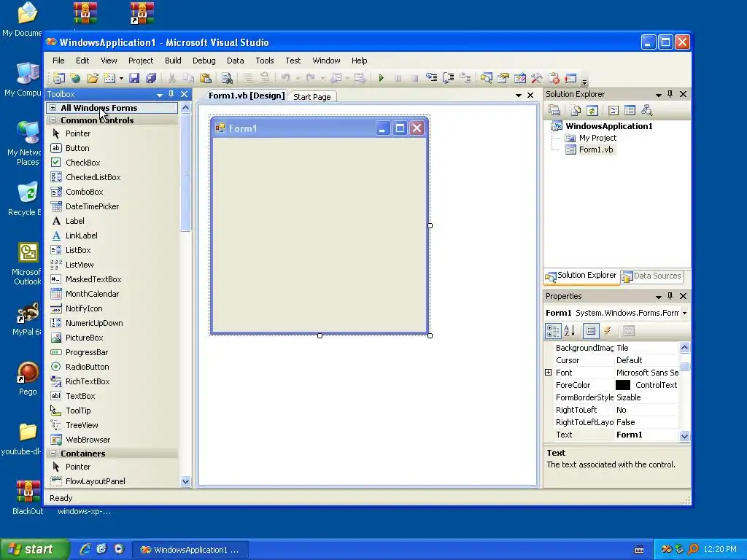Viewport: 747px width, 560px height.
Task: Click the ForeColor black color swatch
Action: 623,385
